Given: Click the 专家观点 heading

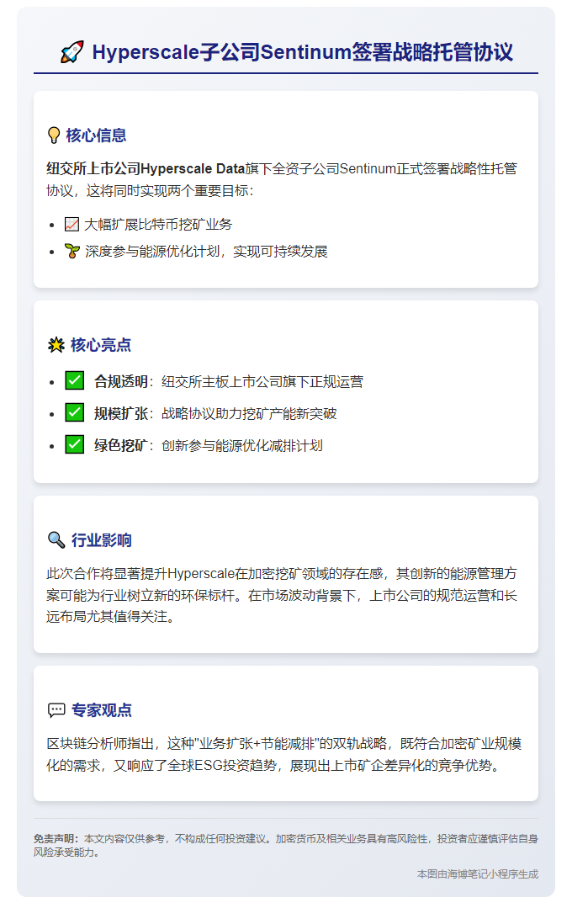Looking at the screenshot, I should pos(101,710).
